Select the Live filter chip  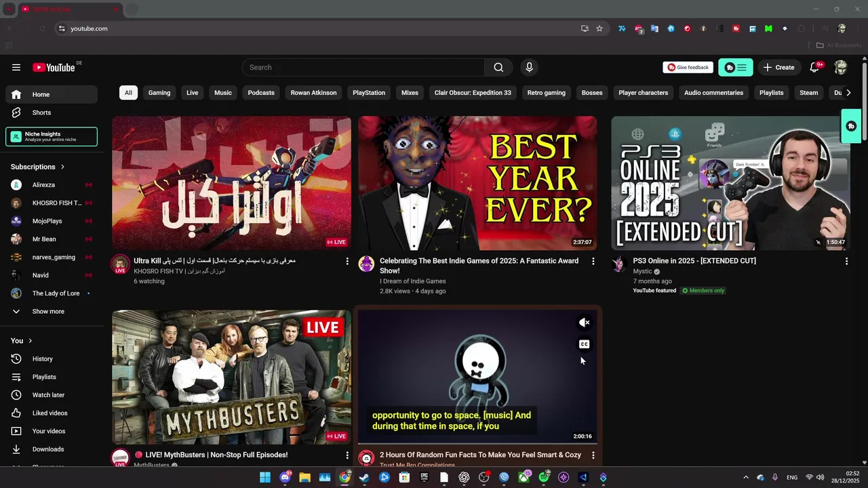coord(193,93)
